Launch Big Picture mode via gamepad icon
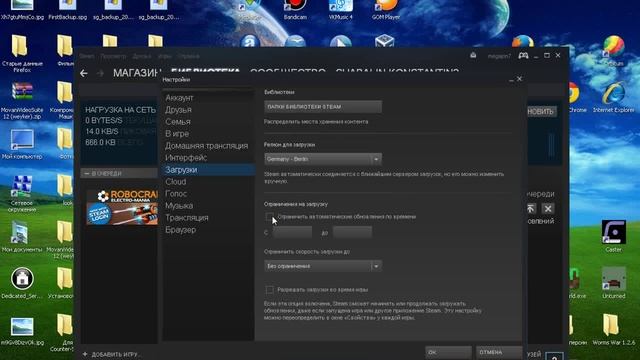640x360 pixels. click(523, 56)
